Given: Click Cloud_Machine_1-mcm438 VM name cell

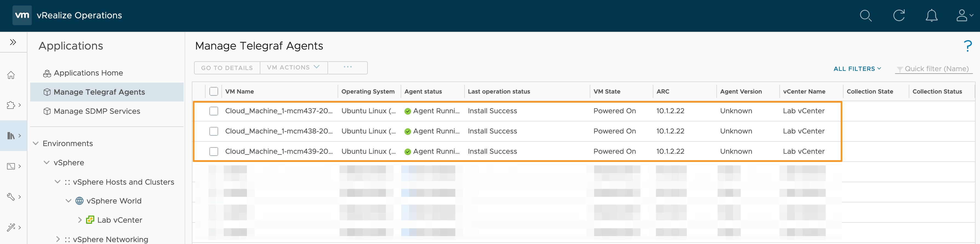Looking at the screenshot, I should pos(279,131).
